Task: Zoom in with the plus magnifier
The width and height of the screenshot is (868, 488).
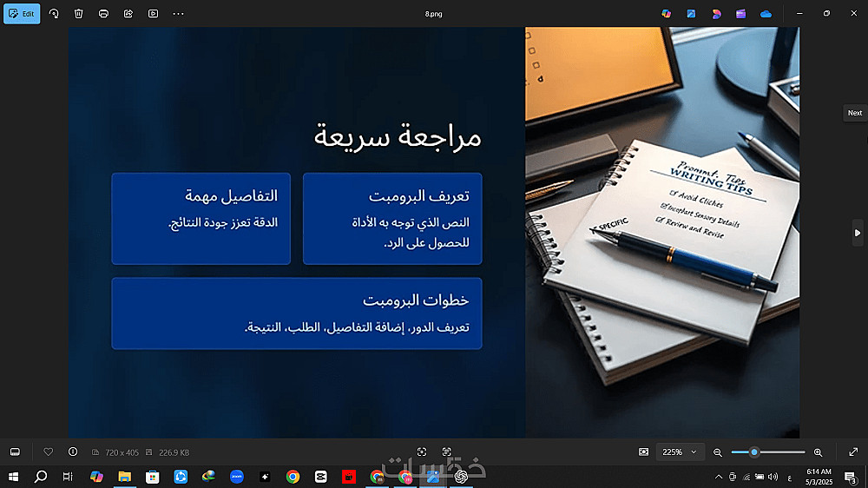Action: coord(818,452)
